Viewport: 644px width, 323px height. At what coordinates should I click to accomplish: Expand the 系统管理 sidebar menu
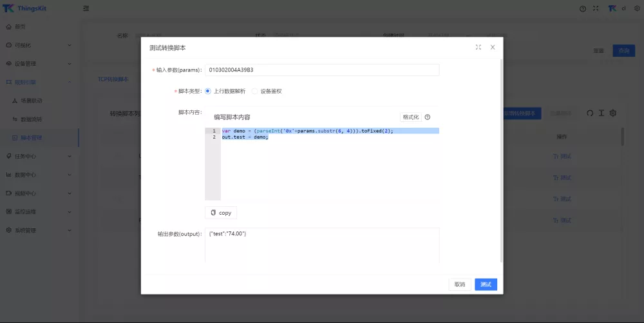(x=39, y=230)
